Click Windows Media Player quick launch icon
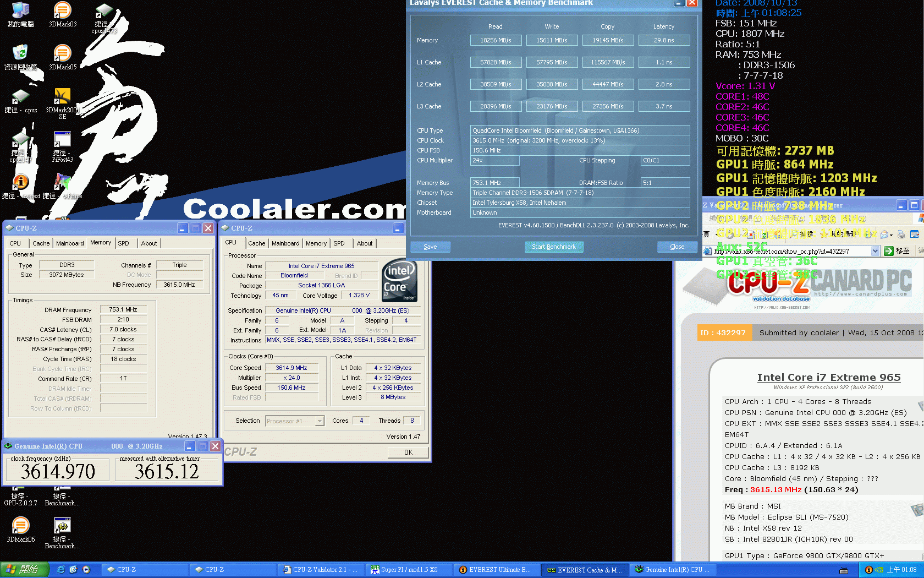The image size is (924, 578). coord(86,570)
